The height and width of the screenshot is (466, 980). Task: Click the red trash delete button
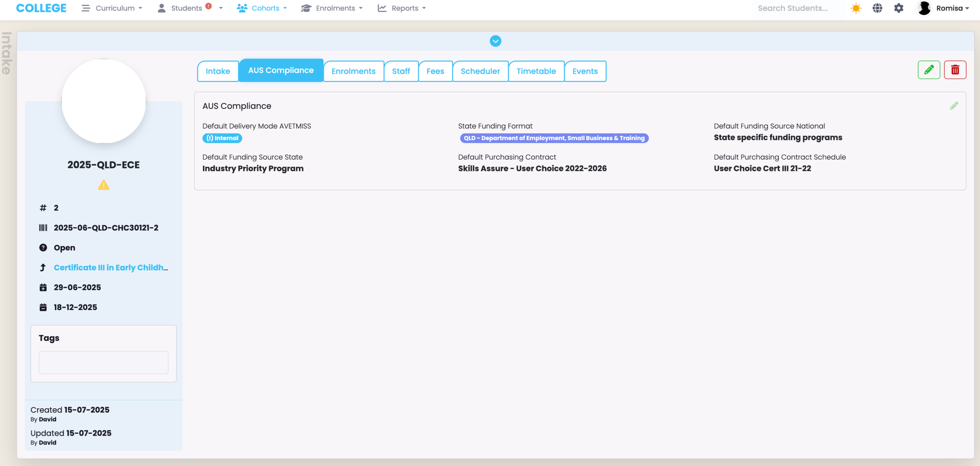pyautogui.click(x=955, y=70)
